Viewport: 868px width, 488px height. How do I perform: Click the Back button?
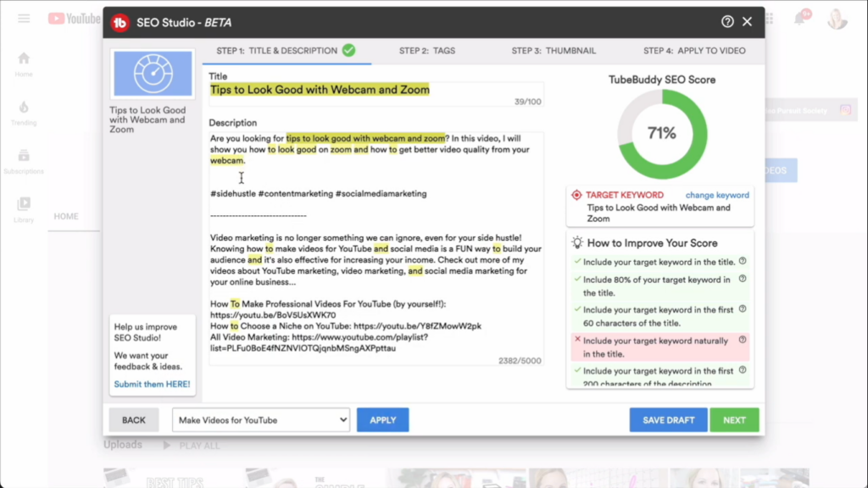coord(133,420)
